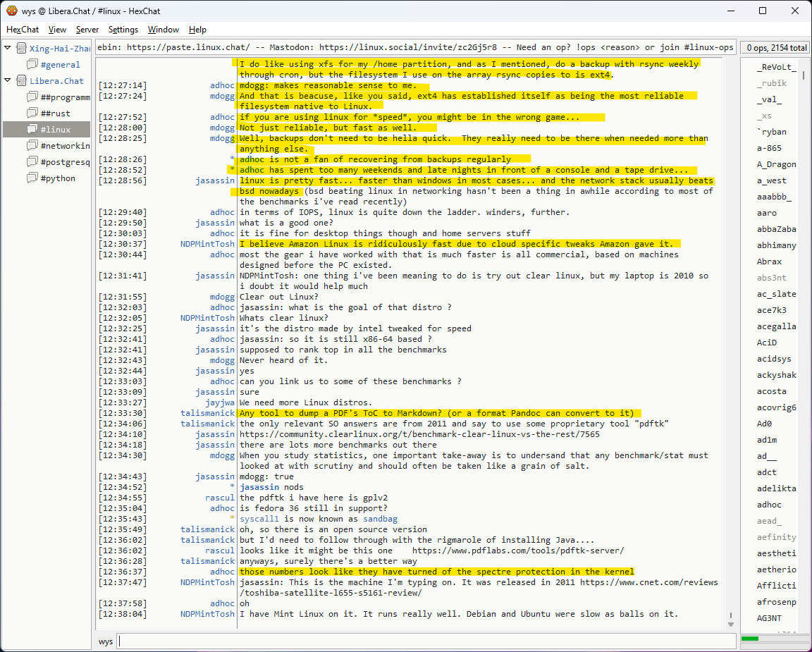
Task: Click the channel icon beside ##rust
Action: [32, 113]
